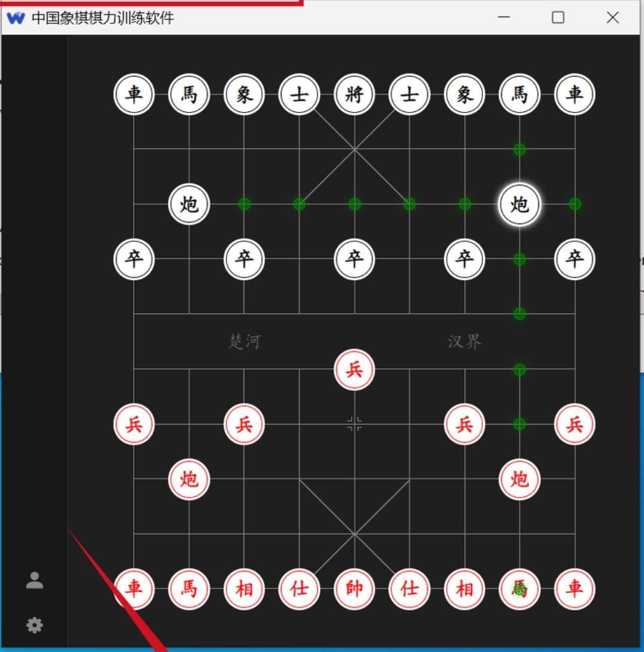Move cannon to green dot between right-side red soldiers
This screenshot has height=652, width=644.
point(519,424)
